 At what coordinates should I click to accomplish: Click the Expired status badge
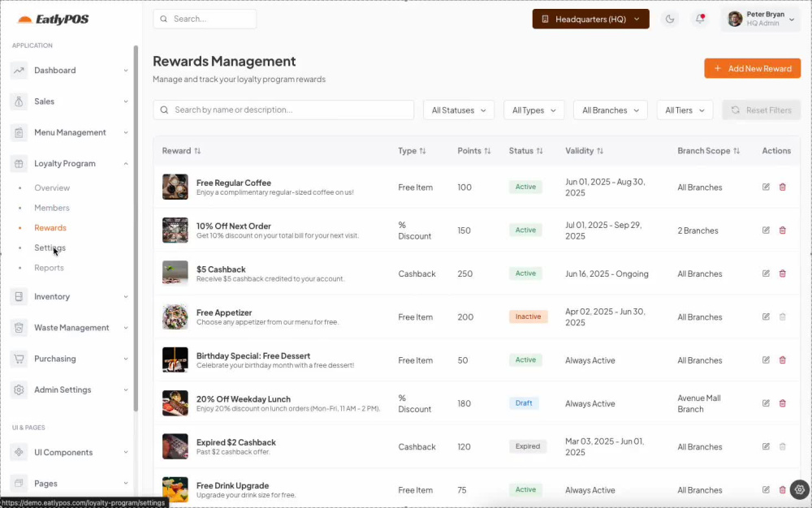[x=527, y=446]
